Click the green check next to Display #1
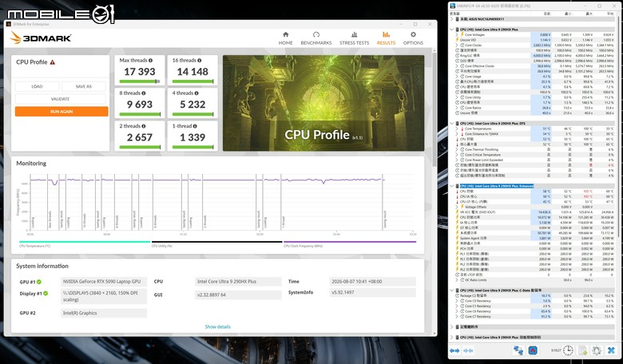This screenshot has height=364, width=623. [46, 293]
